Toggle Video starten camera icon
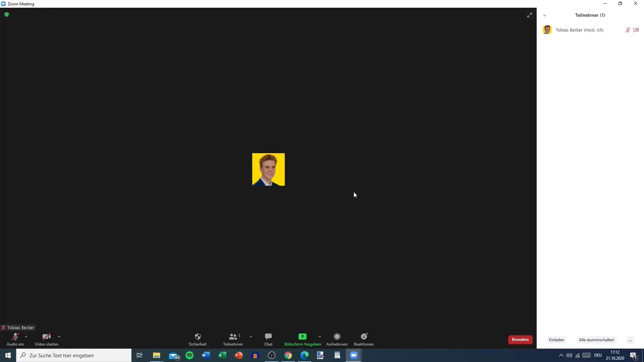The image size is (644, 362). click(x=46, y=337)
